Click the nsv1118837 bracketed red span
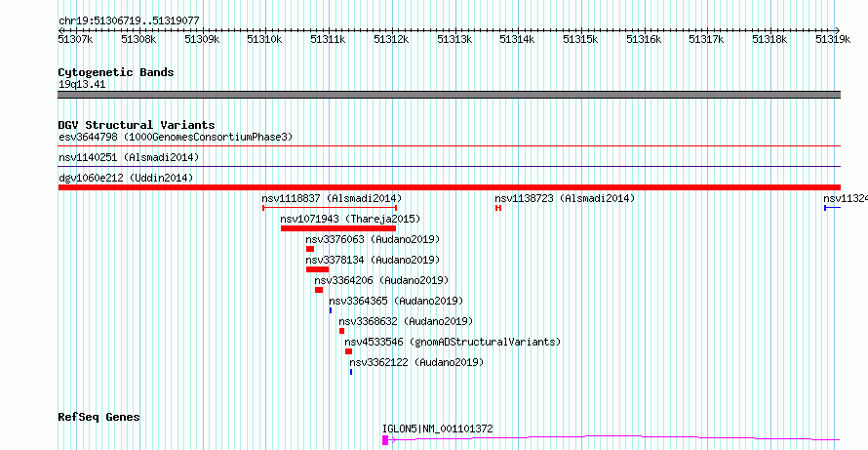 330,208
